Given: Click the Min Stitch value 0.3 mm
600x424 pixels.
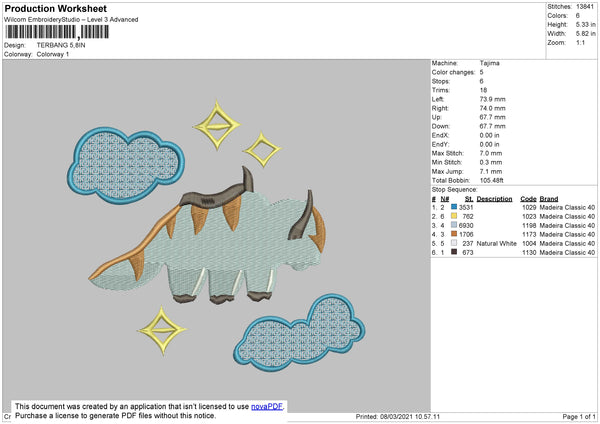Looking at the screenshot, I should click(491, 163).
